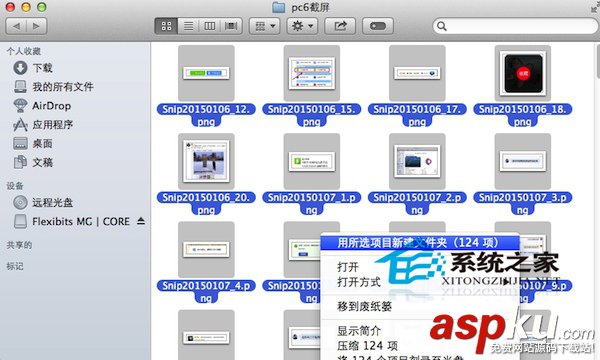Select thumbnail of Snip20150106_12.png
600x360 pixels.
(206, 73)
